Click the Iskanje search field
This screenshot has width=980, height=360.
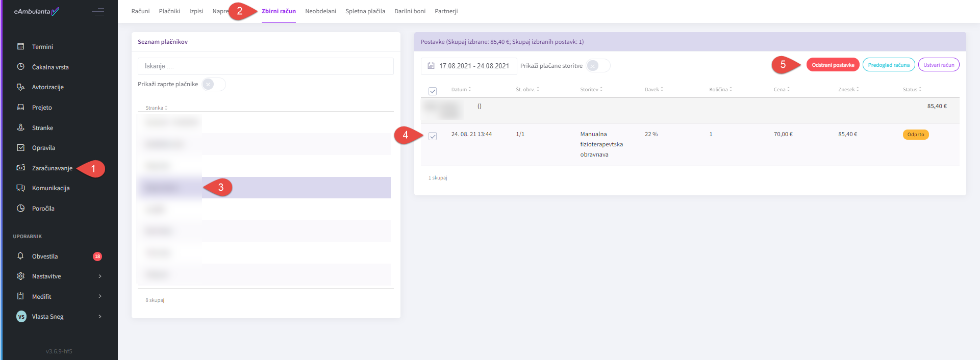click(265, 66)
